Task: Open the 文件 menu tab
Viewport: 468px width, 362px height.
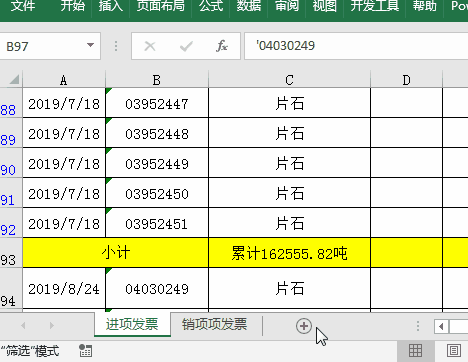Action: (x=22, y=6)
